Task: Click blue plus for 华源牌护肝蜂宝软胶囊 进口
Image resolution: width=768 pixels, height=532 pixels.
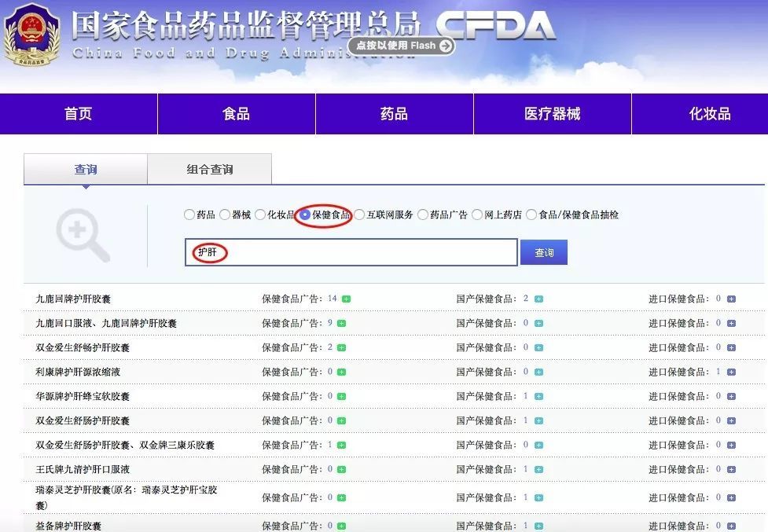Action: [731, 396]
